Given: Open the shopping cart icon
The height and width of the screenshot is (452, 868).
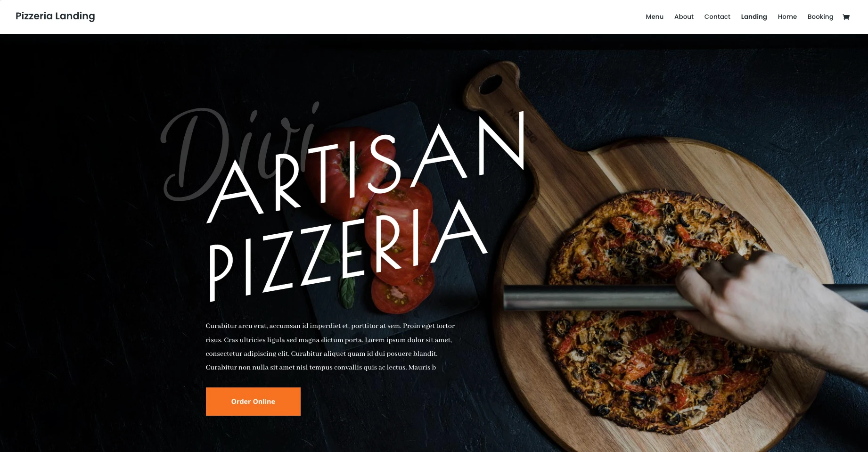Looking at the screenshot, I should (846, 17).
